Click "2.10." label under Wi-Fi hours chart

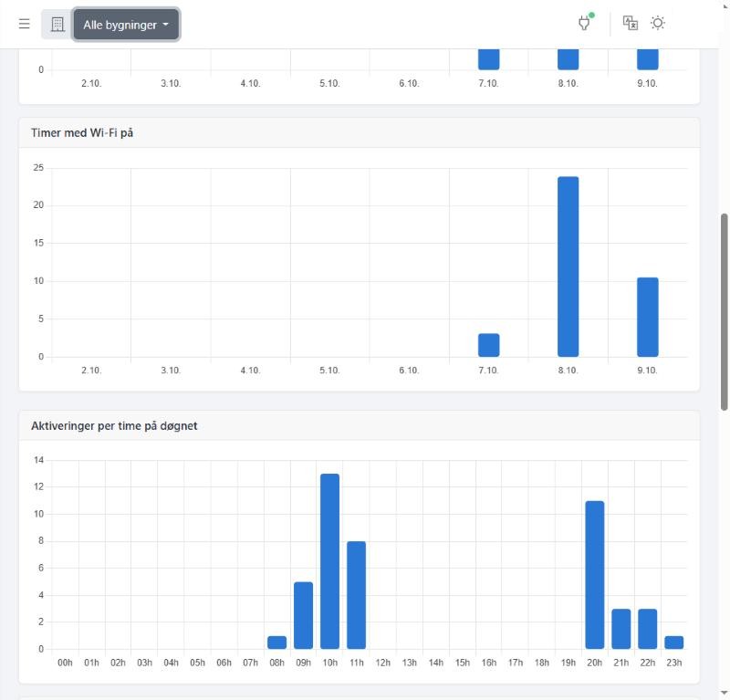coord(91,371)
